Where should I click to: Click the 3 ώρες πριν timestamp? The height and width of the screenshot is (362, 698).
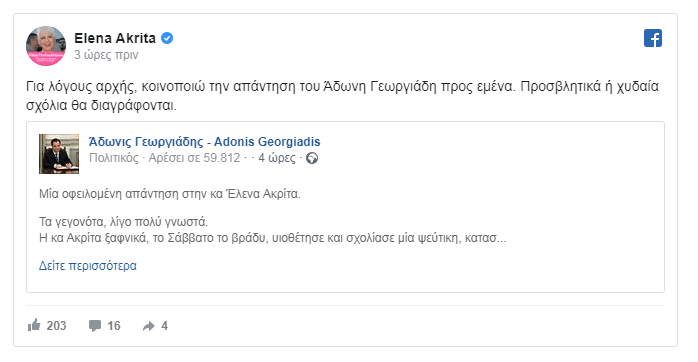pos(106,55)
